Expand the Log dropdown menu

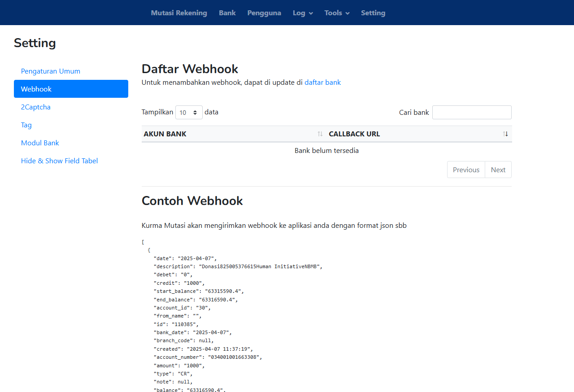coord(303,13)
